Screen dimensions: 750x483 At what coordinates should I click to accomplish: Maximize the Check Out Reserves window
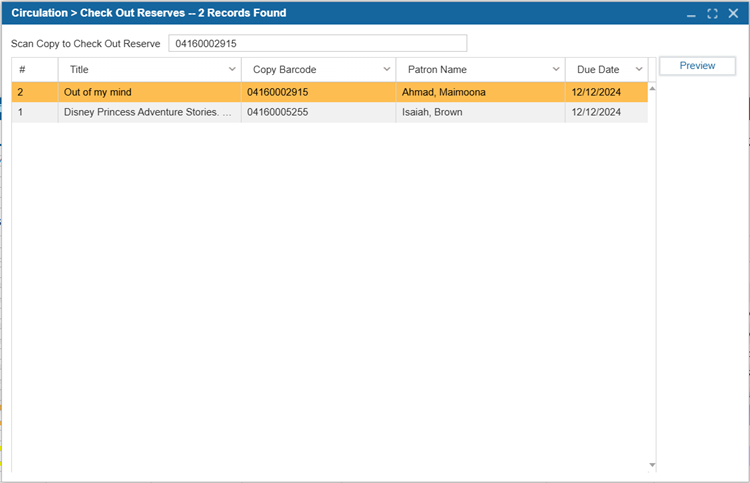pyautogui.click(x=712, y=14)
